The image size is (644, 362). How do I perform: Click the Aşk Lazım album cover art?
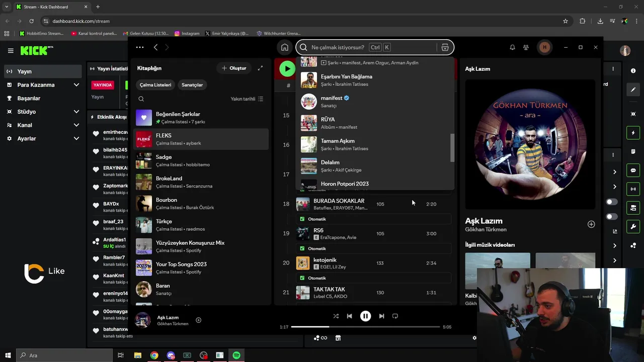(x=530, y=145)
